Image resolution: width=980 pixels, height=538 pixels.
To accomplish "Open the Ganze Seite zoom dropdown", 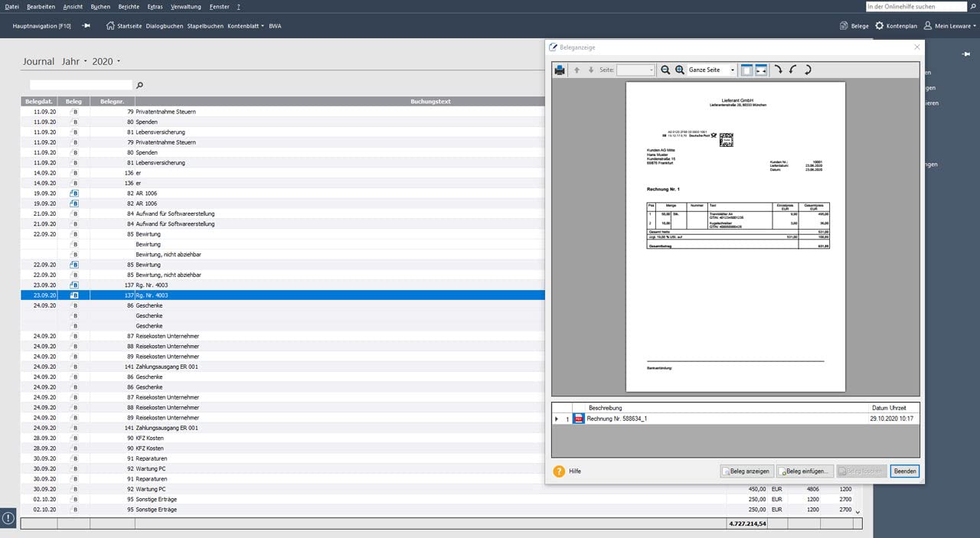I will [x=711, y=70].
